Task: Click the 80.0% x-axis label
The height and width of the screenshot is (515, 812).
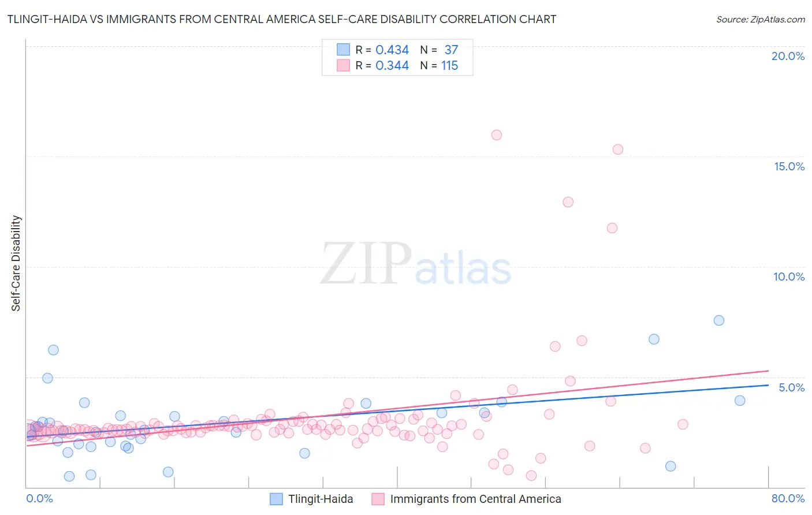Action: pos(788,498)
